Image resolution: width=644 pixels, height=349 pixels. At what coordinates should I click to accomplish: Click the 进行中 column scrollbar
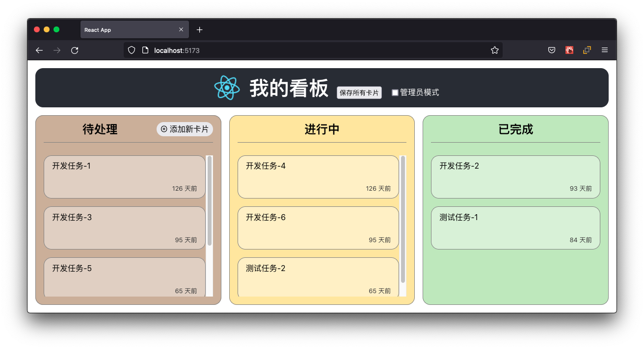403,219
